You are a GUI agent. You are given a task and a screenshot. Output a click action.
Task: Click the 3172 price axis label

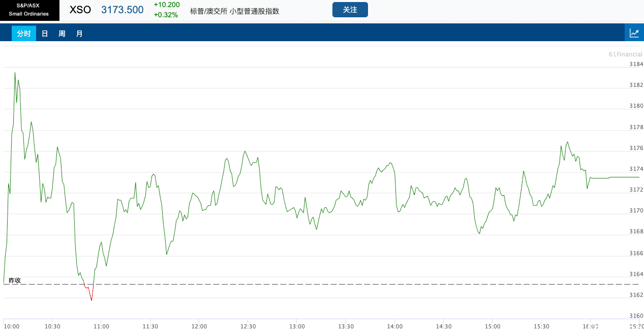tap(636, 190)
